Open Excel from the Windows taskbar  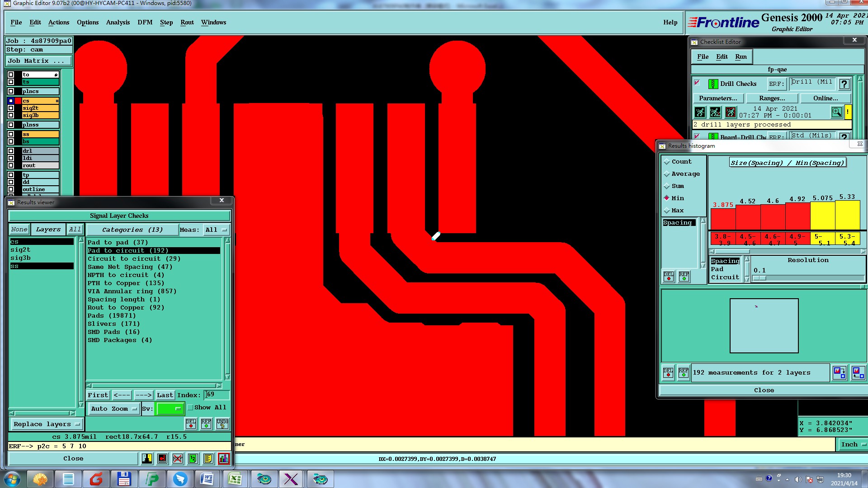tap(235, 479)
